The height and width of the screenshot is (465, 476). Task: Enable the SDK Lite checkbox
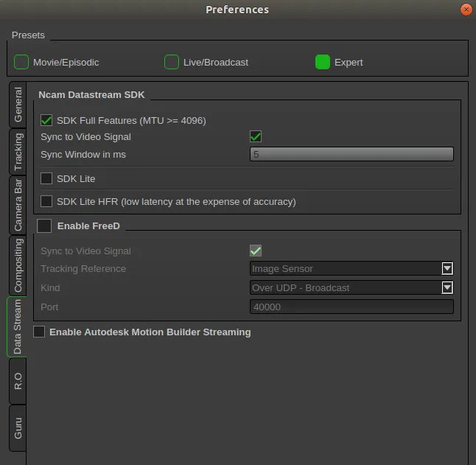tap(46, 178)
